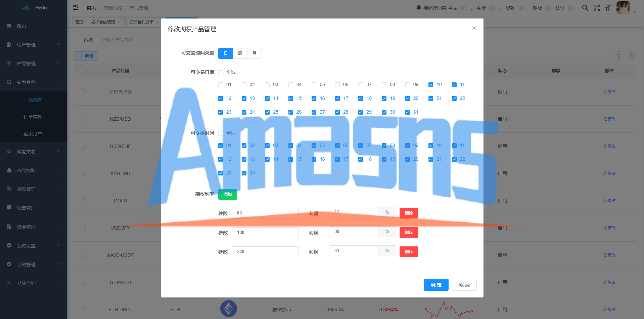Click the 修改 edit icon for GBP/USD row
This screenshot has width=644, height=319.
(609, 92)
